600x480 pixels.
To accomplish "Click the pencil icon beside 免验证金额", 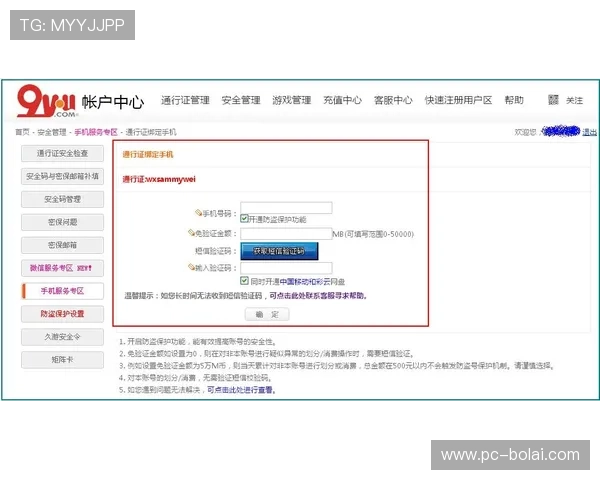I will (x=191, y=232).
